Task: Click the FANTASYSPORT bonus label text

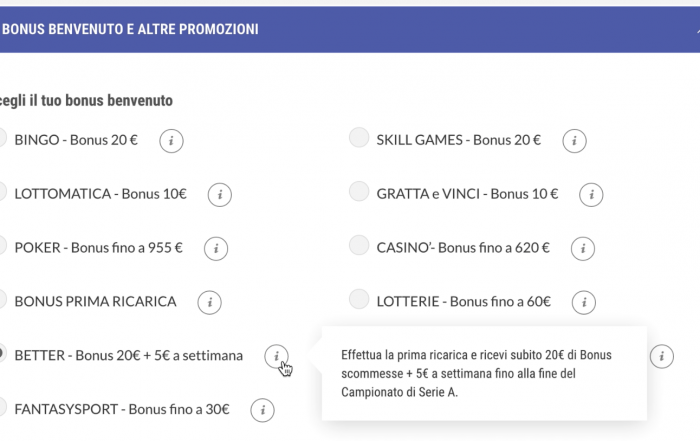Action: [x=122, y=409]
